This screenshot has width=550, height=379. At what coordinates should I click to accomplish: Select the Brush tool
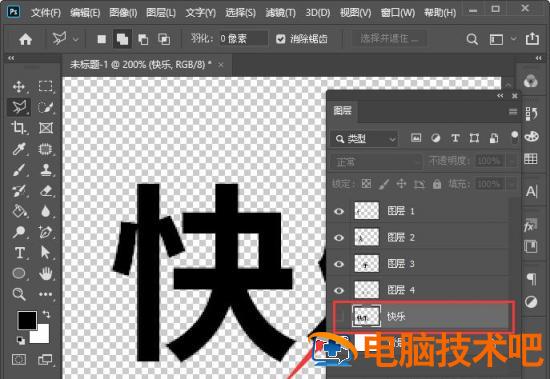(19, 170)
